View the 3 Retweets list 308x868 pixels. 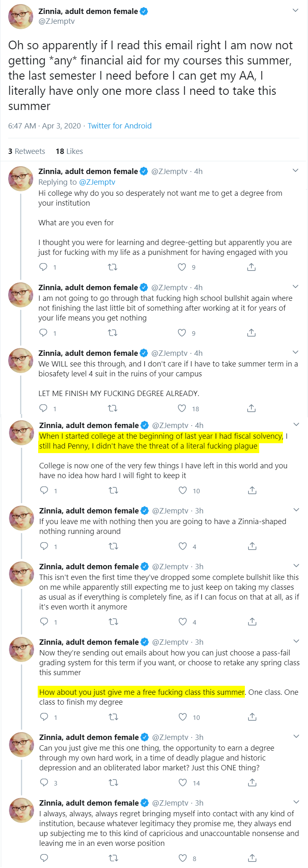27,151
